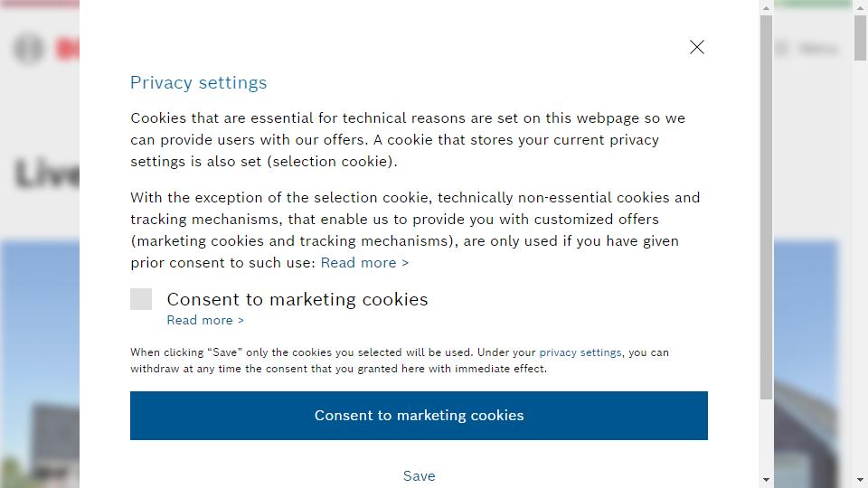Click Save to keep selected cookies
Viewport: 868px width, 488px height.
tap(419, 475)
